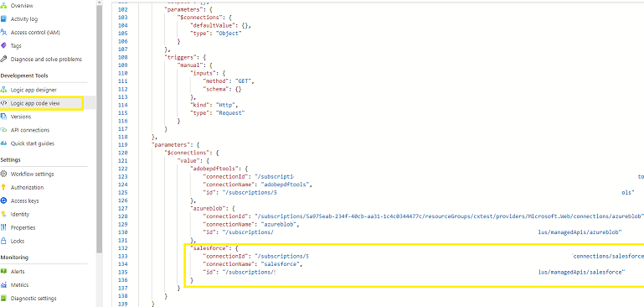Open the Authorization settings item
The width and height of the screenshot is (644, 307).
point(27,188)
